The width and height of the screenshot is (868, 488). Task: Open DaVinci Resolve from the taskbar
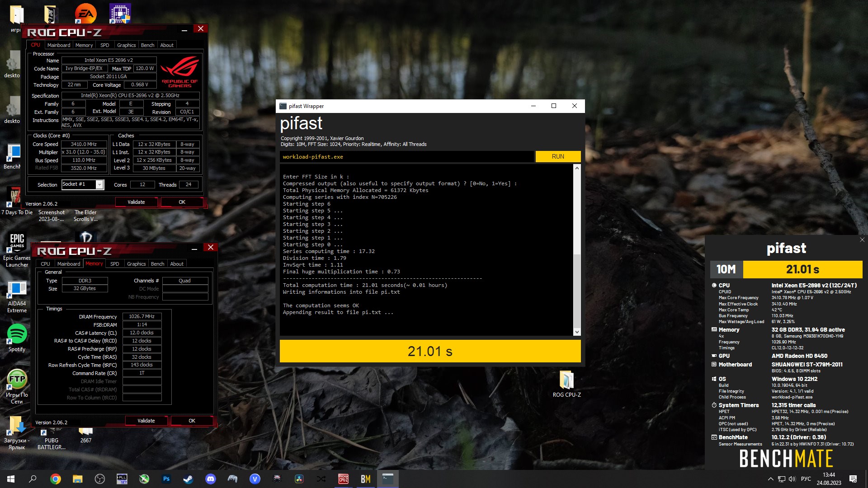pyautogui.click(x=299, y=479)
